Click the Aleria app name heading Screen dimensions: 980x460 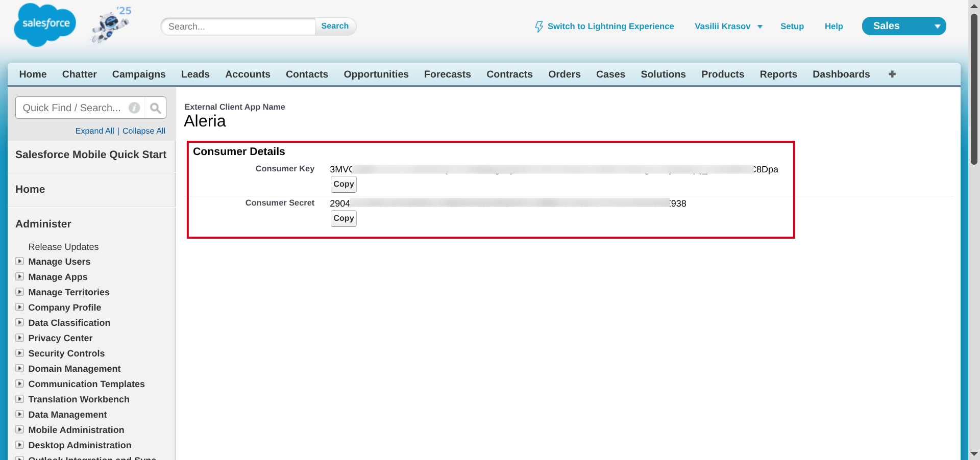coord(205,121)
